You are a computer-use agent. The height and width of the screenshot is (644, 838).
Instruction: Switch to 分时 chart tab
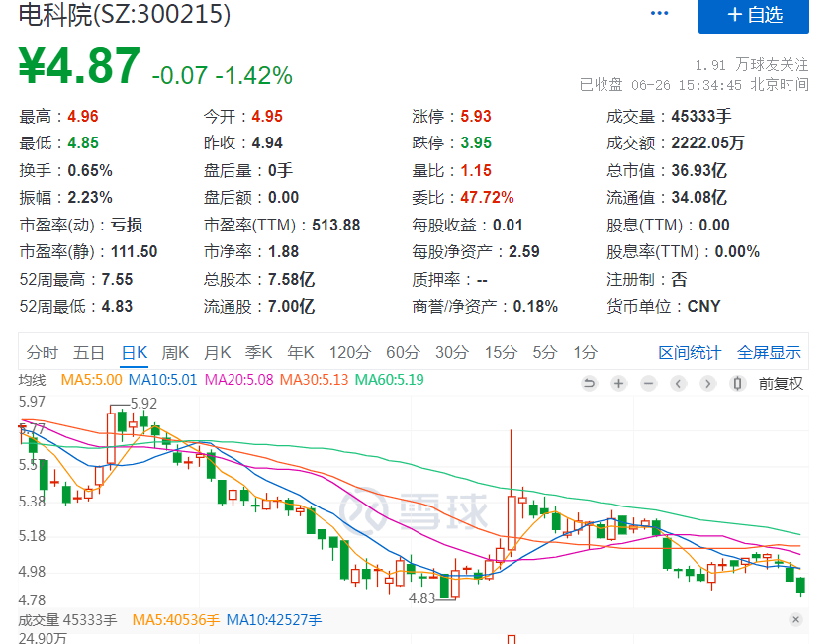(43, 353)
